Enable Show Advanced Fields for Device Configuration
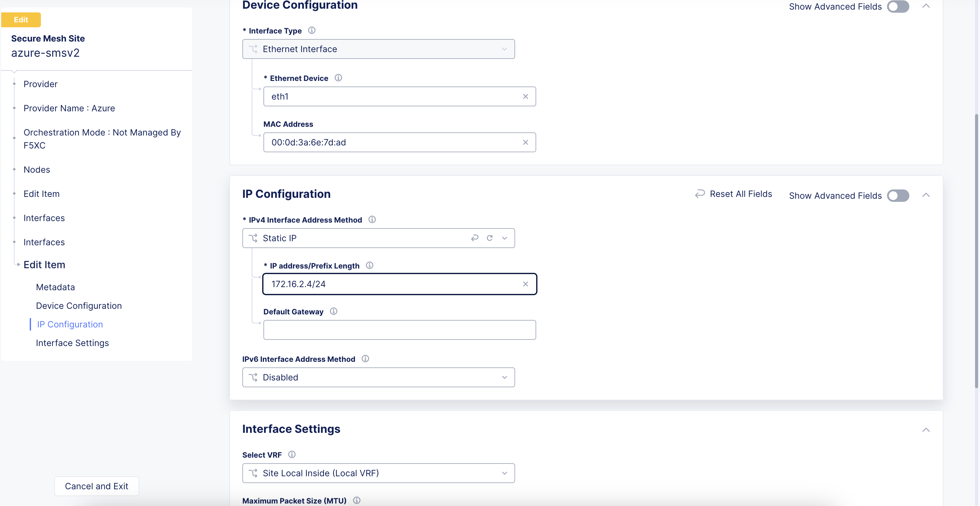The width and height of the screenshot is (980, 506). [x=898, y=7]
